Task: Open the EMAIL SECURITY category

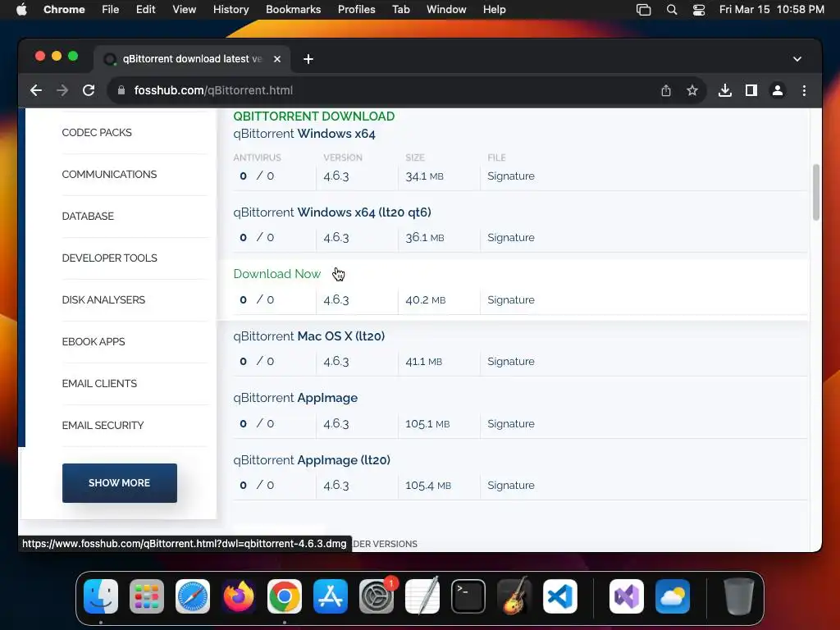Action: click(x=103, y=425)
